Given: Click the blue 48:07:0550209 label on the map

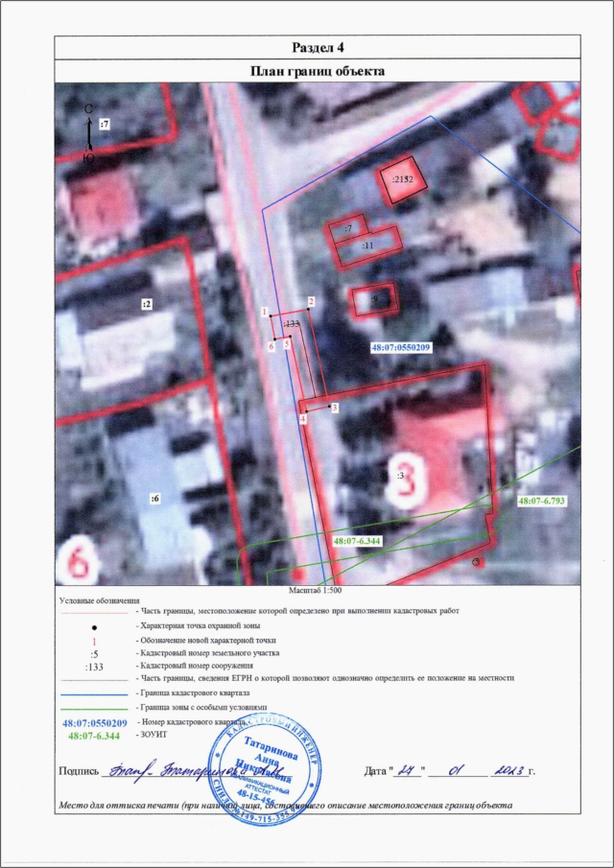Looking at the screenshot, I should tap(401, 347).
